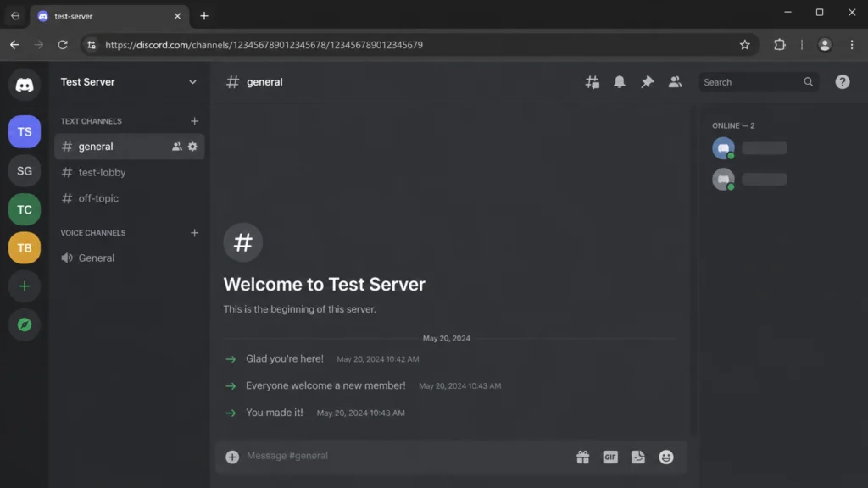Screen dimensions: 868x488
Task: Reload the Discord page
Action: pos(63,45)
